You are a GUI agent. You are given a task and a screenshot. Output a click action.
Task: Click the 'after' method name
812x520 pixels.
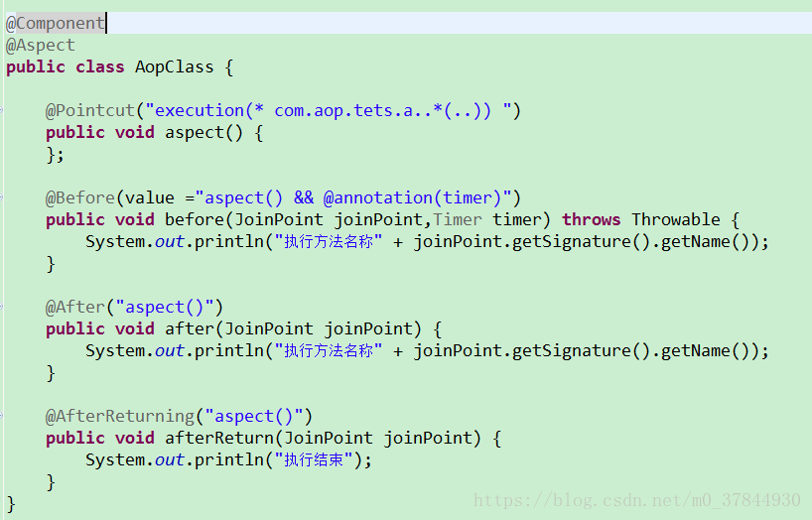tap(189, 328)
